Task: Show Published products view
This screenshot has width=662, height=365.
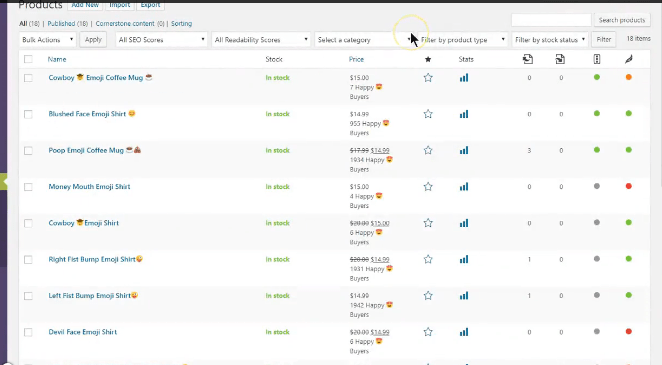Action: click(x=61, y=24)
